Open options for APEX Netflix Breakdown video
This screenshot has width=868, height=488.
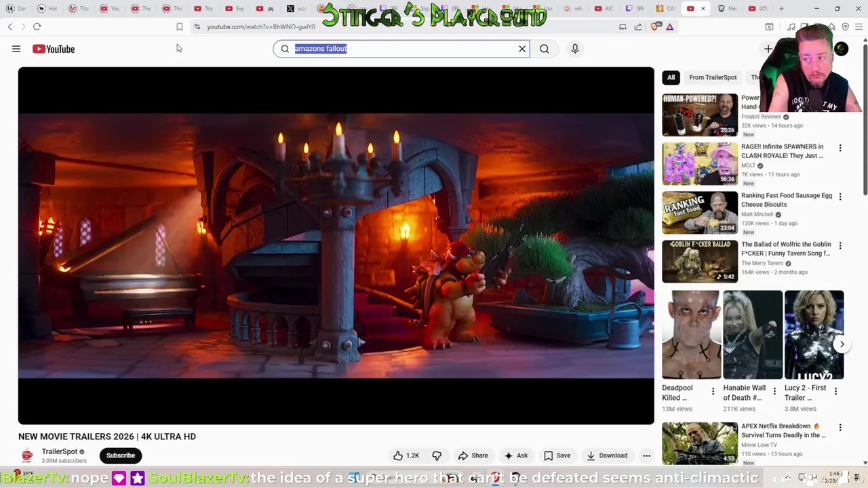840,428
